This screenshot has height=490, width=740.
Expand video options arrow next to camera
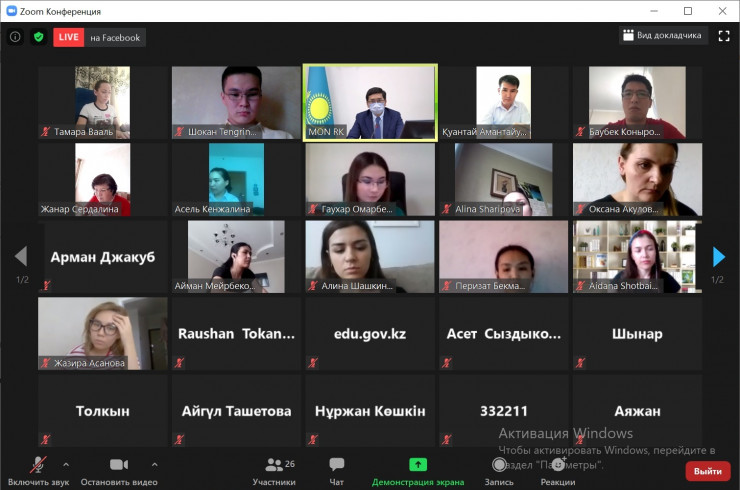point(154,464)
